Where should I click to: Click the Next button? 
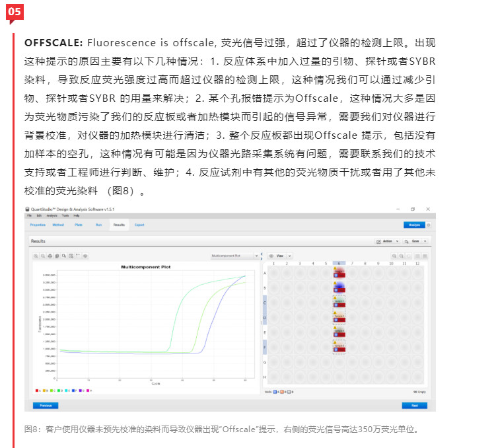pos(413,405)
